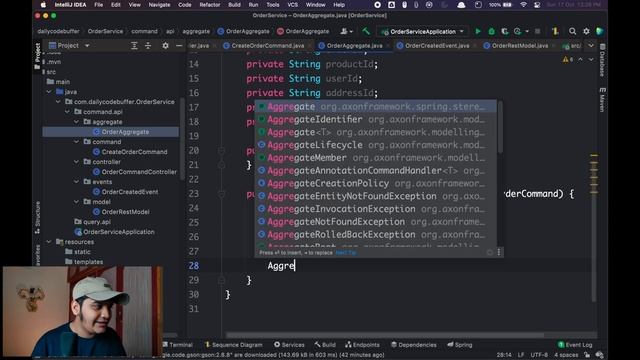Select AggregateMember completion suggestion
Screen dimensions: 640x360
(x=376, y=158)
